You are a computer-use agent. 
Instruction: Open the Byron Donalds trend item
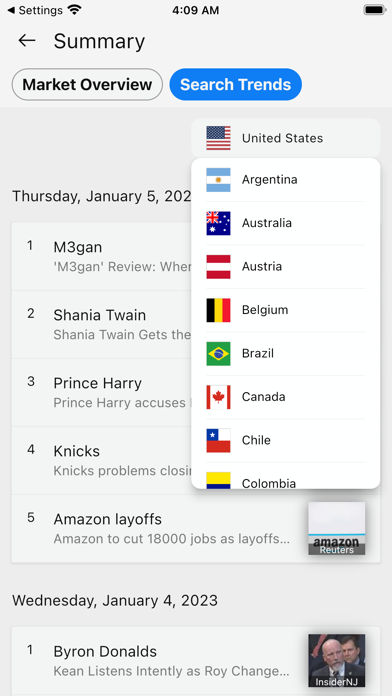point(196,661)
